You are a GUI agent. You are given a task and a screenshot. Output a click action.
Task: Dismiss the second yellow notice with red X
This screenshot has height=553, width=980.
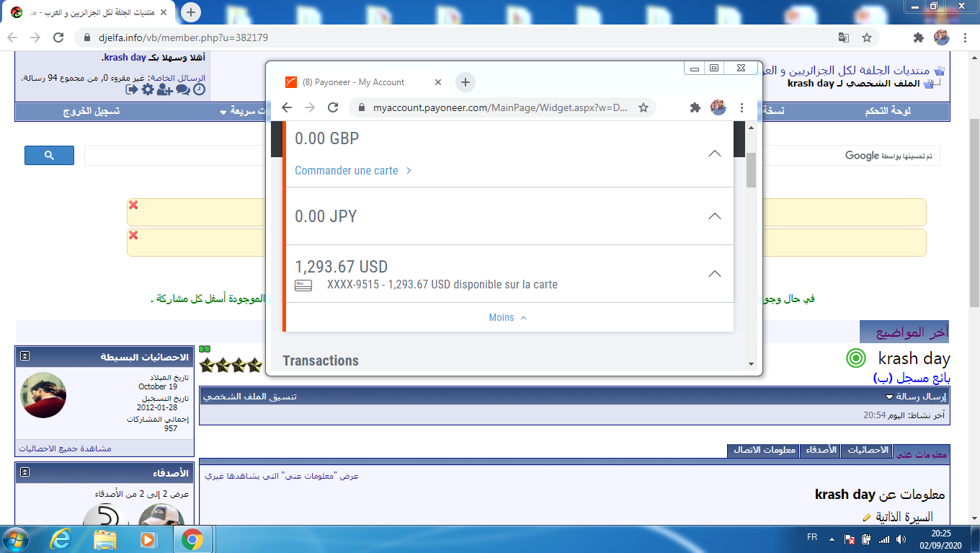(x=133, y=236)
